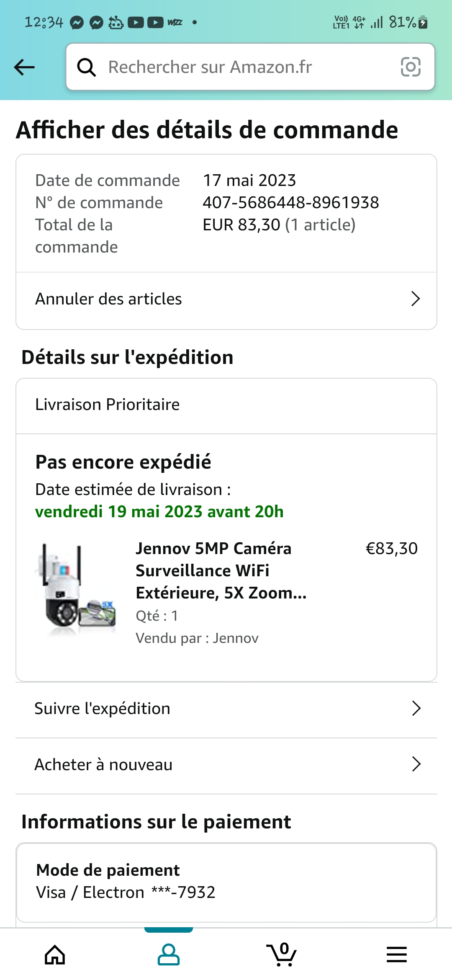Open the account profile tab

pyautogui.click(x=168, y=955)
